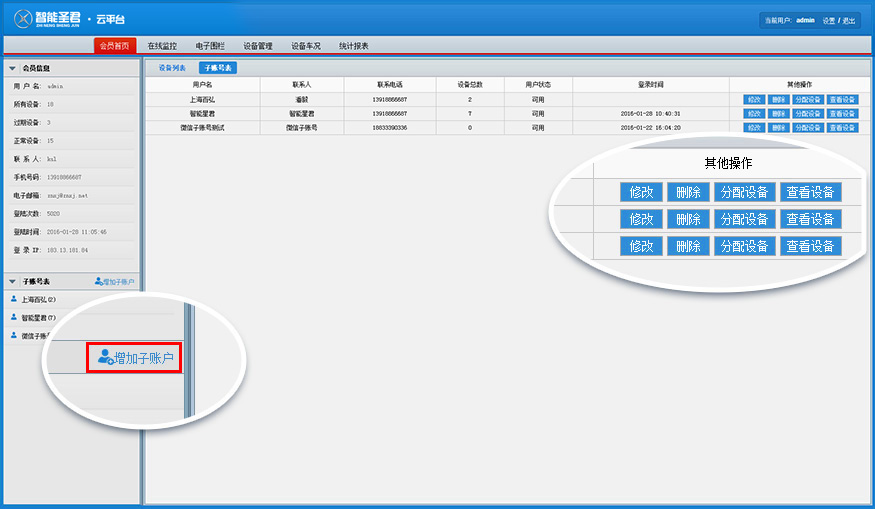Open 统计报表 navigation item
The image size is (875, 509).
[354, 46]
